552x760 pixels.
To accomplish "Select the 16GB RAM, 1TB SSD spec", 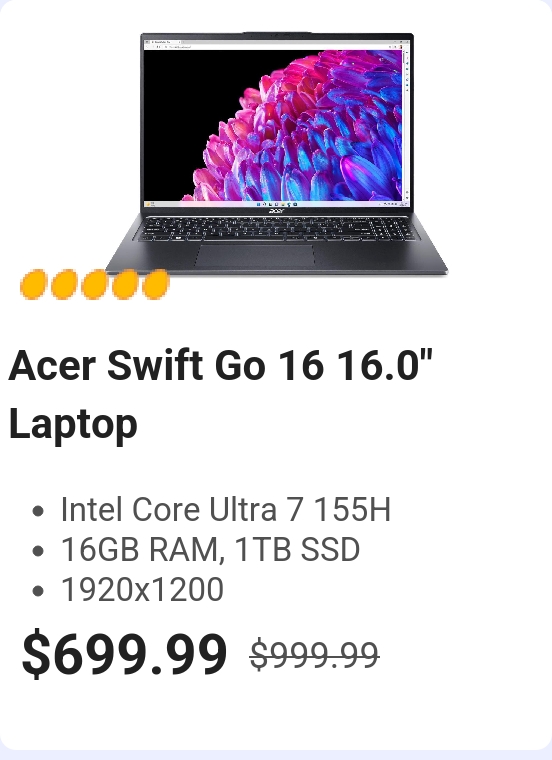I will tap(210, 550).
